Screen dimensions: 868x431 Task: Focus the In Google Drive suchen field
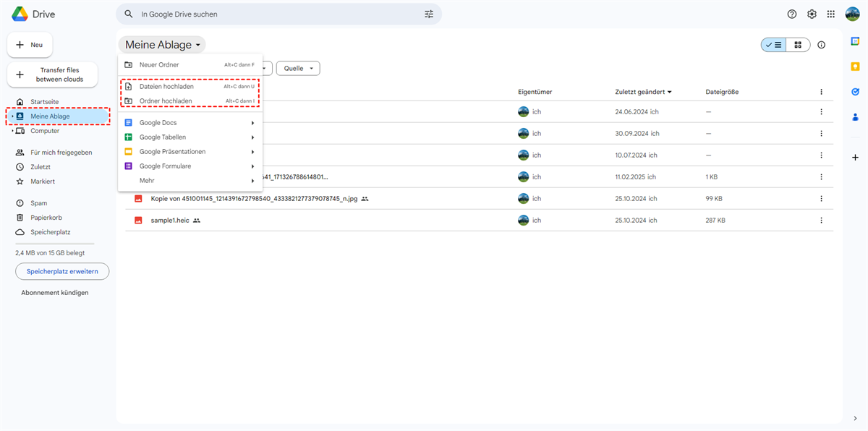(x=278, y=14)
